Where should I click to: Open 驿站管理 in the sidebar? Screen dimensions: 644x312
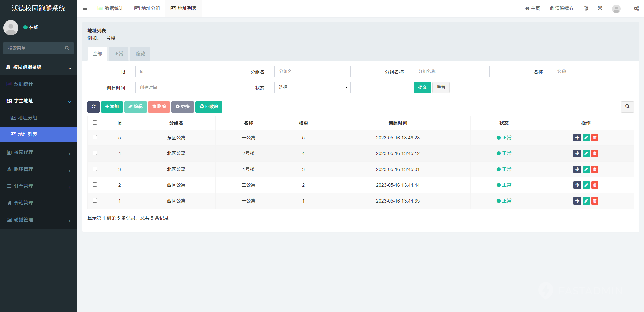[x=39, y=203]
